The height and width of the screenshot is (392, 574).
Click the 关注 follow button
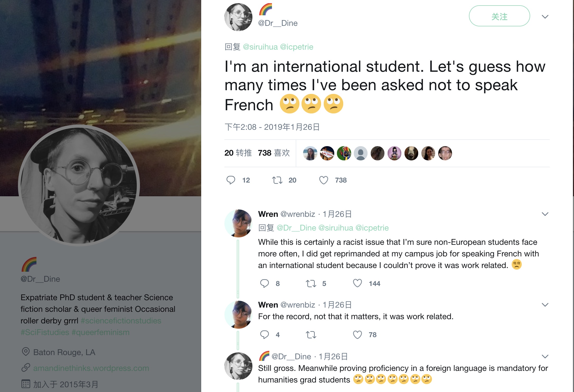pos(499,16)
